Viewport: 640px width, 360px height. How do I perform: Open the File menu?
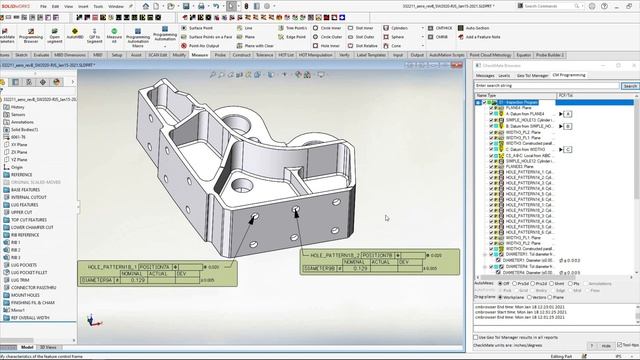[43, 7]
